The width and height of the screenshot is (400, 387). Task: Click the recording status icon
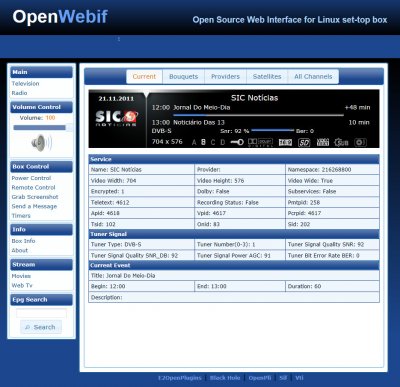[x=360, y=142]
